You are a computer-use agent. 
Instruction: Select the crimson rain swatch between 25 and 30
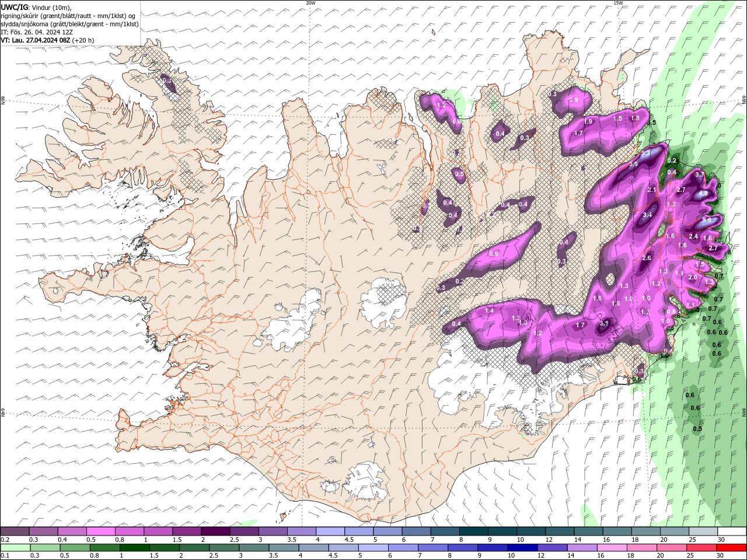tap(701, 547)
